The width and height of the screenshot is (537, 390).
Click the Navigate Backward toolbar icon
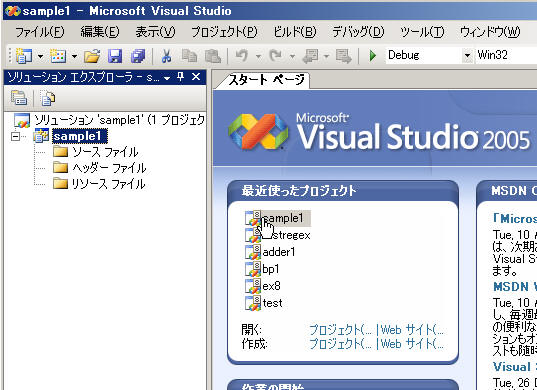click(x=310, y=56)
